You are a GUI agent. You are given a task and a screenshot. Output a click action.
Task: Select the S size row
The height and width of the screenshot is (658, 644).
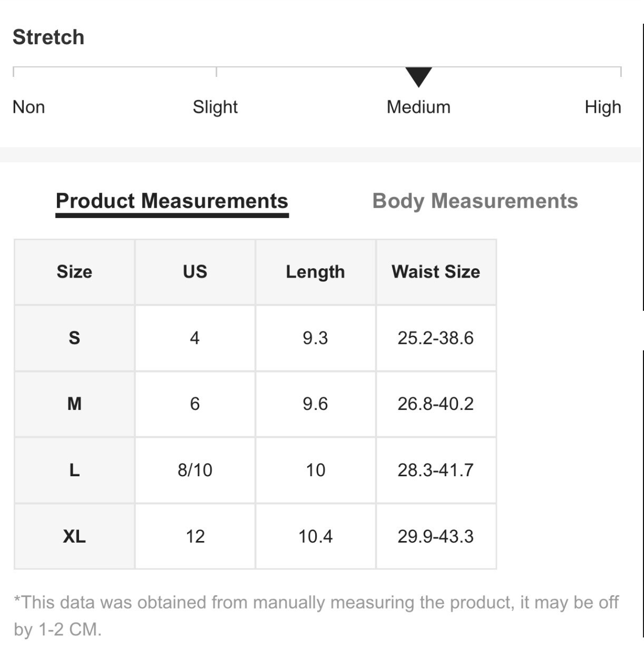coord(255,338)
